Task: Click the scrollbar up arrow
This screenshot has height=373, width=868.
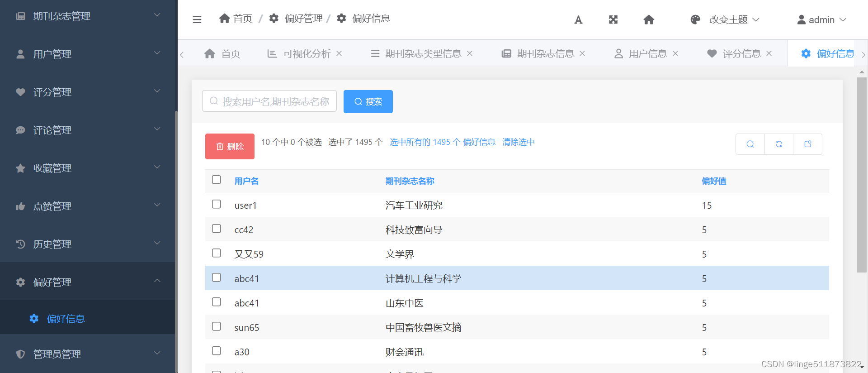Action: [x=862, y=72]
